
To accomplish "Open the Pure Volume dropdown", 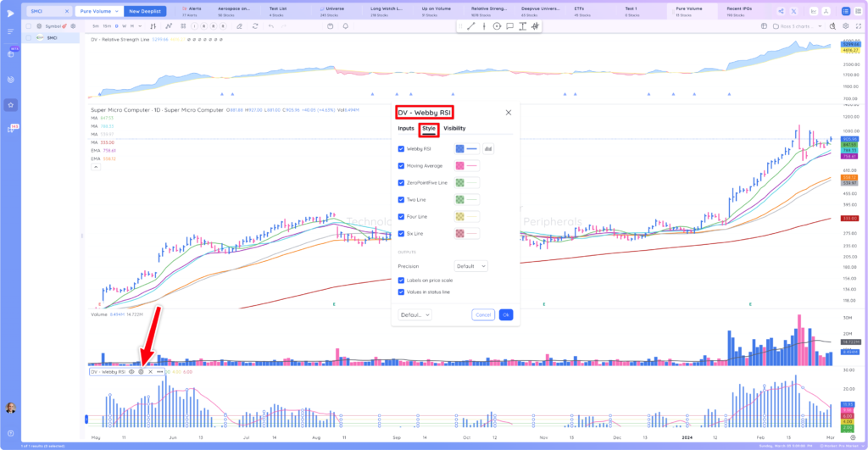I will pos(99,11).
